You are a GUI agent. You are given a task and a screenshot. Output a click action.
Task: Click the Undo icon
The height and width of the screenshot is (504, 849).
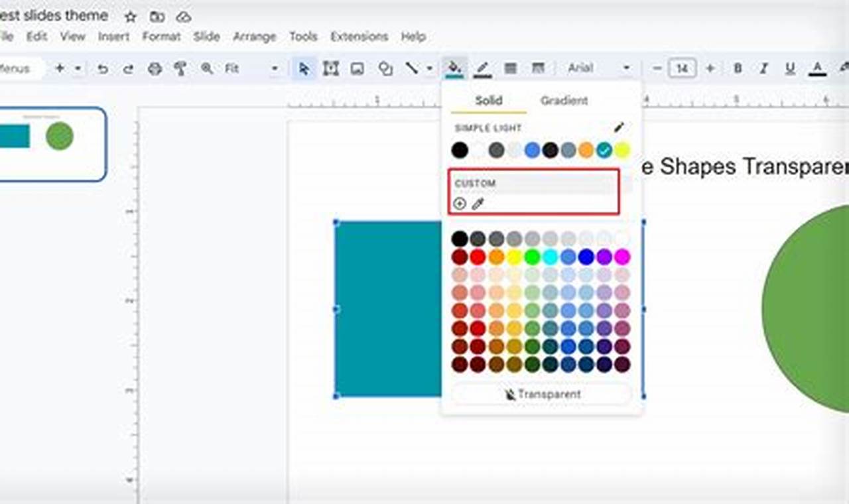(x=104, y=68)
